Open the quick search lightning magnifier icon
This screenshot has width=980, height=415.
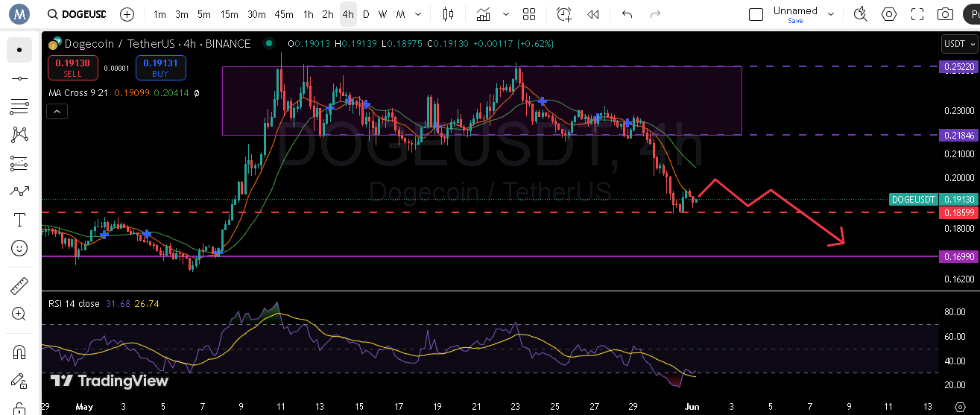coord(862,14)
